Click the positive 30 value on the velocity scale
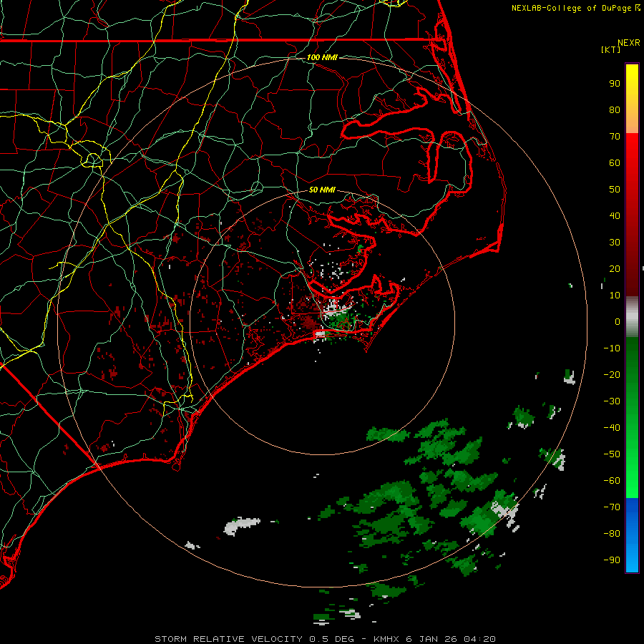 (x=615, y=243)
